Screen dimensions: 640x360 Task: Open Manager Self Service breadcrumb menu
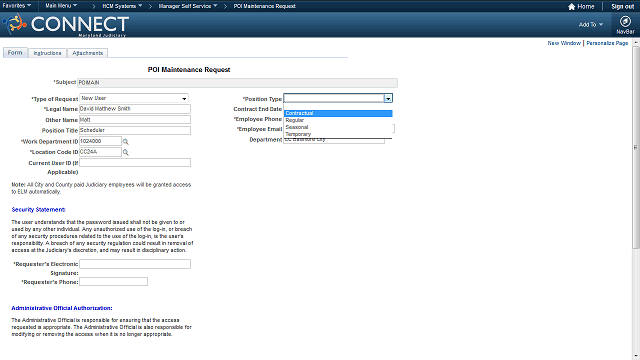click(x=188, y=6)
